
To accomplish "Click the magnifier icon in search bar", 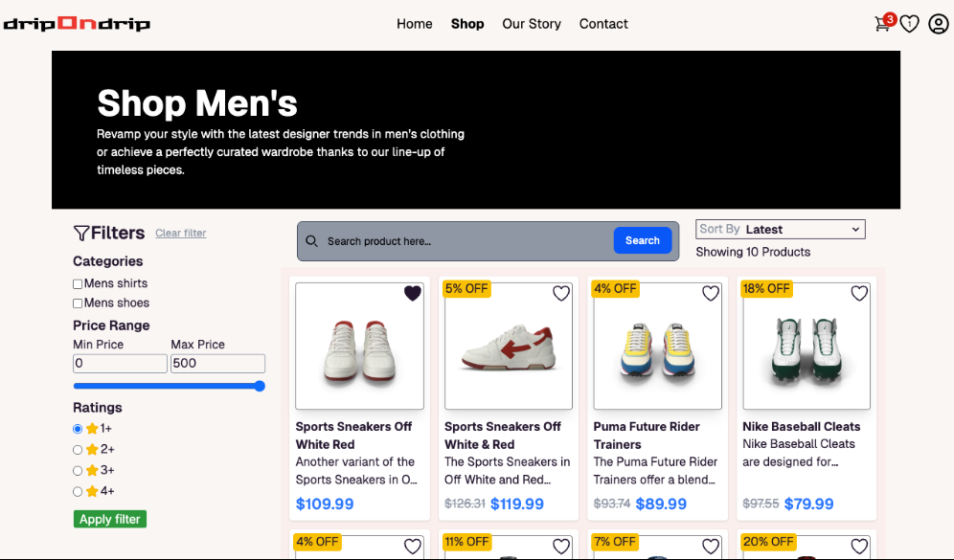I will point(311,241).
